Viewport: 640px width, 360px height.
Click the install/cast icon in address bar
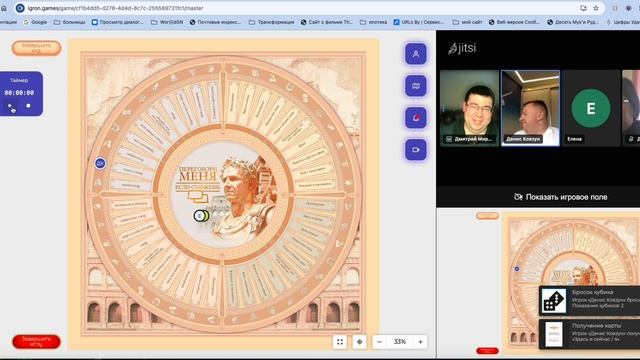[x=583, y=8]
